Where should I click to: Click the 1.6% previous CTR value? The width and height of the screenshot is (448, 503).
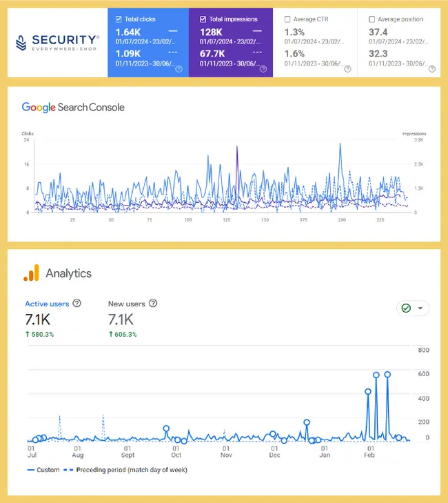[294, 54]
